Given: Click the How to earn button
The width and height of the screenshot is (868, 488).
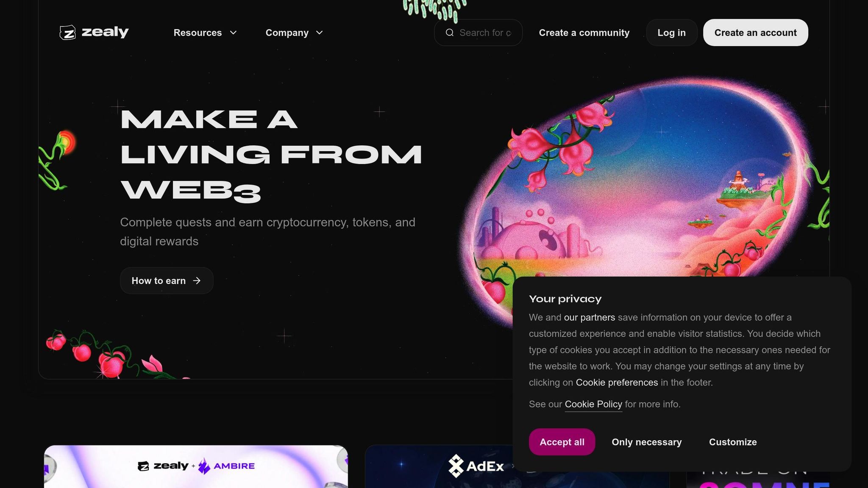Looking at the screenshot, I should pyautogui.click(x=167, y=280).
